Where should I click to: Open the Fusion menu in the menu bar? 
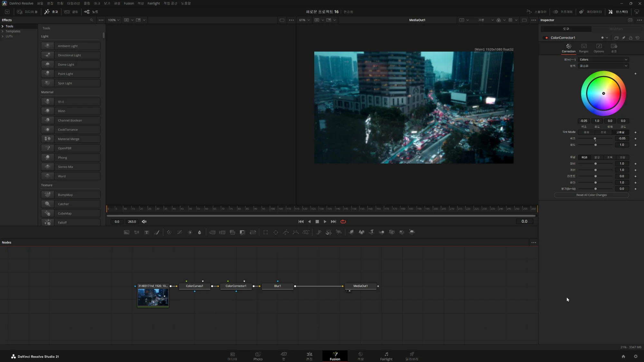129,3
